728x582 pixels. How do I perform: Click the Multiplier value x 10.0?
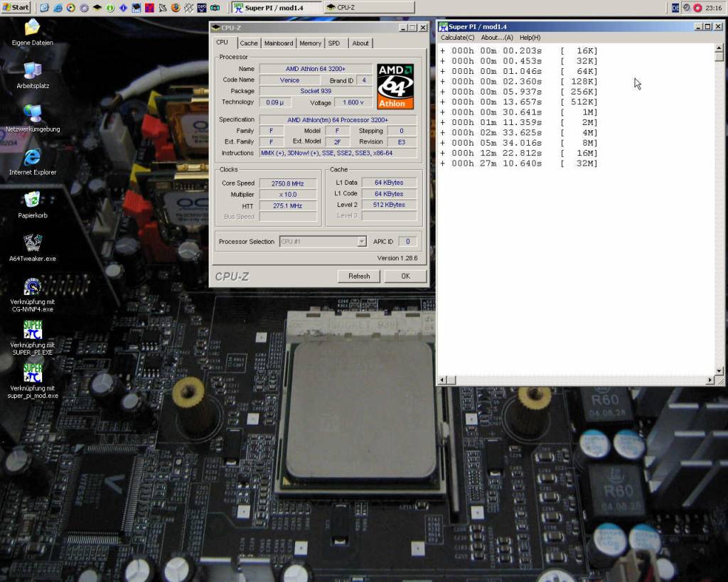(288, 195)
